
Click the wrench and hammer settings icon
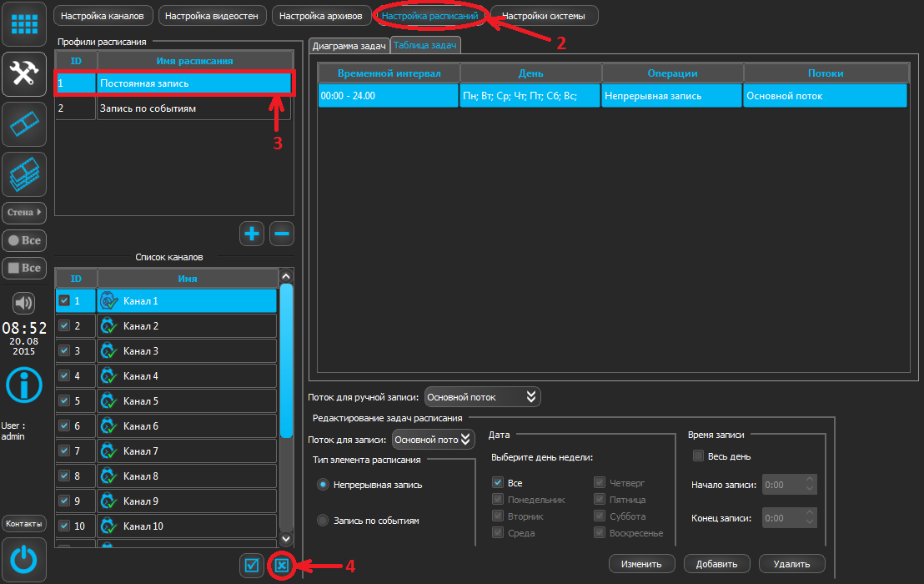pos(24,74)
